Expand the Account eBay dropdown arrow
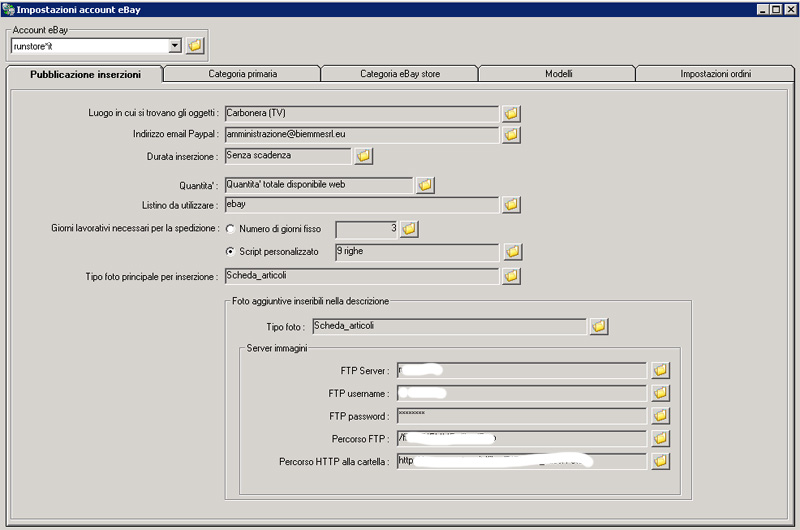Screen dimensions: 800x530 175,46
